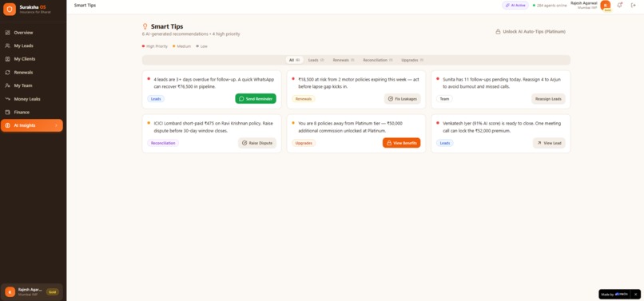Select the All tab filter
This screenshot has height=301, width=644.
[x=294, y=60]
